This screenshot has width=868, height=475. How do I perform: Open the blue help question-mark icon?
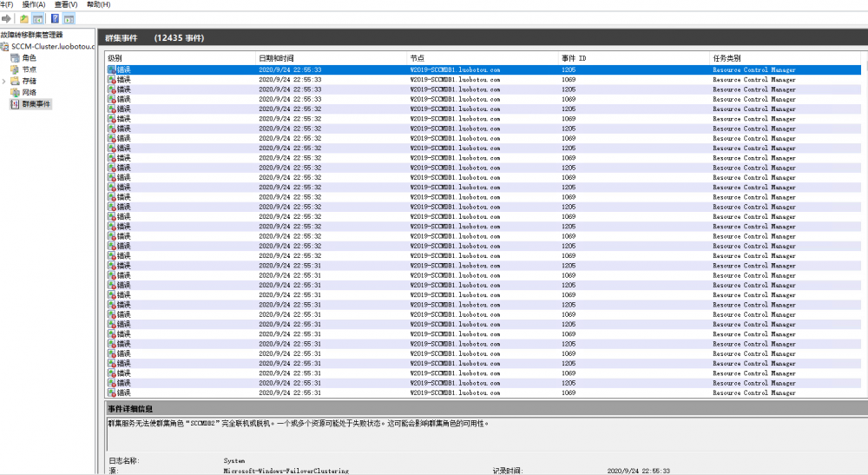point(56,18)
